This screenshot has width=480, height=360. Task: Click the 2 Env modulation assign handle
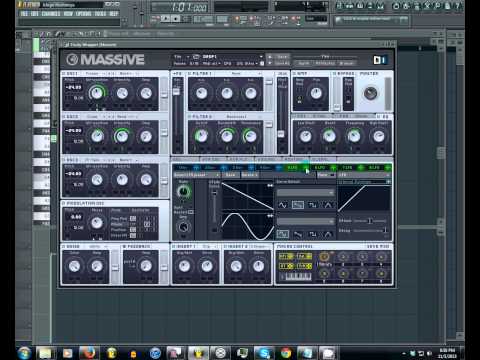click(224, 168)
